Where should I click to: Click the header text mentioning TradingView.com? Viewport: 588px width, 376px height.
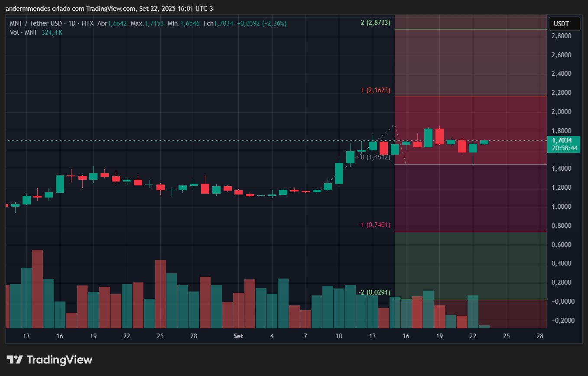tap(109, 9)
